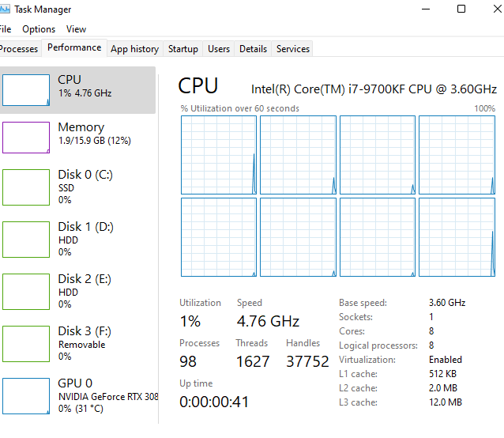Screen dimensions: 504x438
Task: Open the File menu
Action: coord(5,29)
